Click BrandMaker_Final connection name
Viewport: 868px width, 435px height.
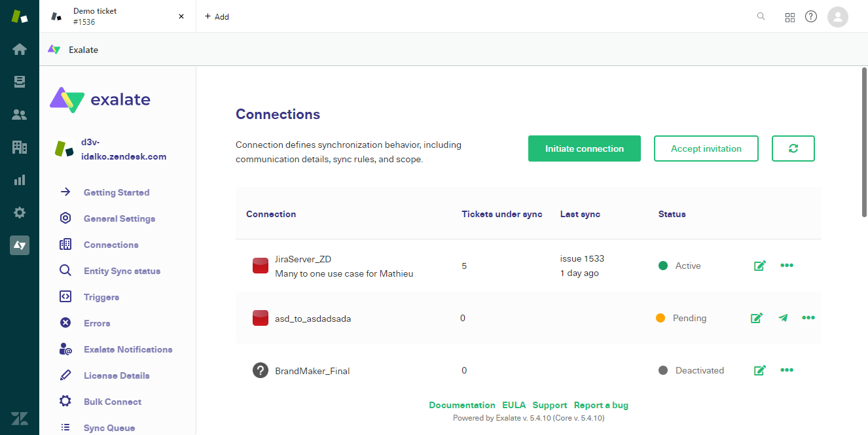pos(312,371)
